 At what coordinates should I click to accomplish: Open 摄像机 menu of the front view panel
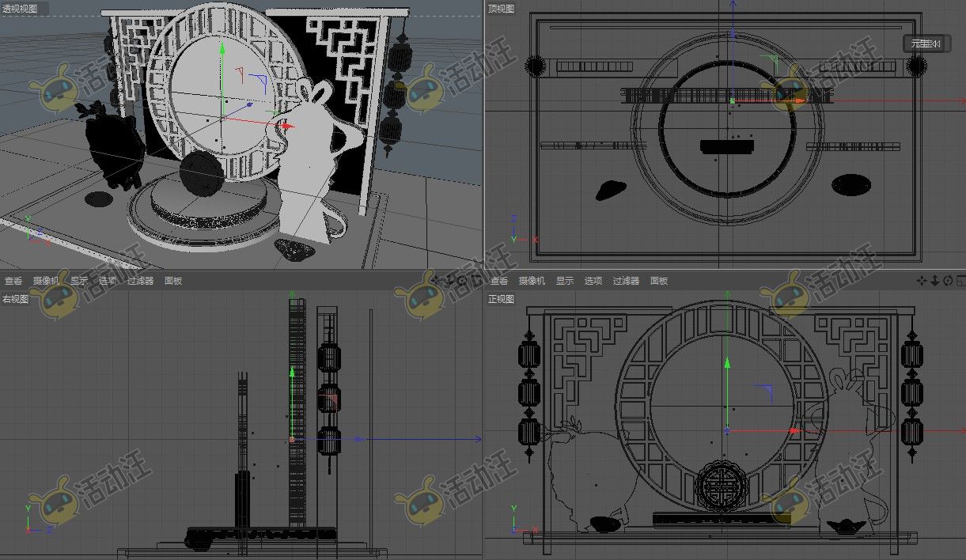(532, 281)
